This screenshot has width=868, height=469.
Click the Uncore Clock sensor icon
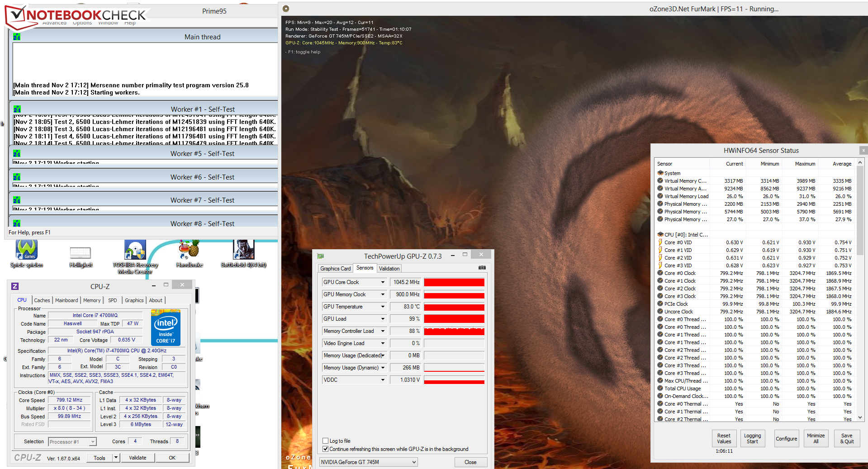[660, 311]
